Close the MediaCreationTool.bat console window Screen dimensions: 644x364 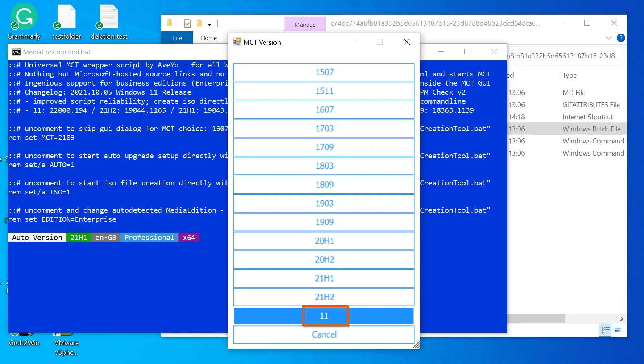(x=494, y=52)
